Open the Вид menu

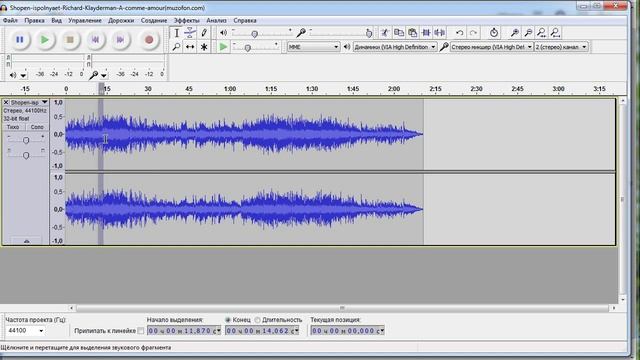pos(56,20)
